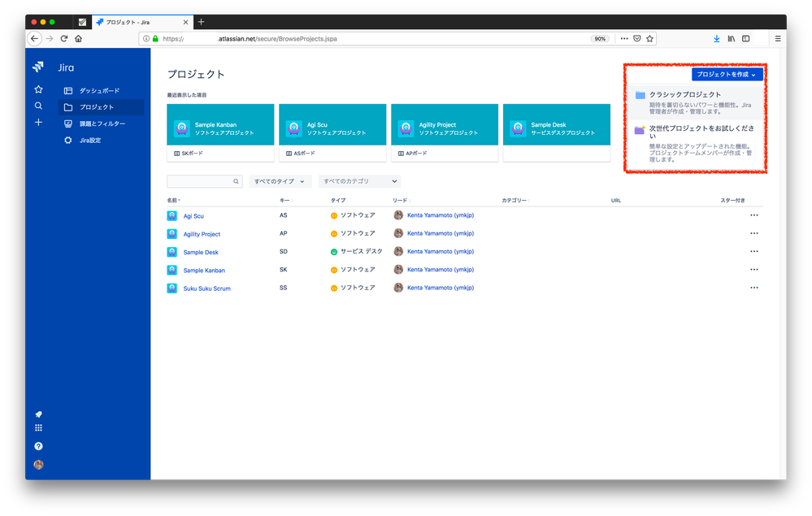The height and width of the screenshot is (516, 812).
Task: Click the browser forward arrow
Action: [x=50, y=39]
